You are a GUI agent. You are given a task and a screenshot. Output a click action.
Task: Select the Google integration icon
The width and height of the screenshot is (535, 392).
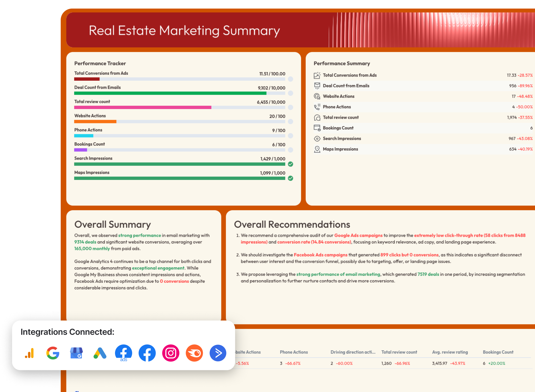53,353
